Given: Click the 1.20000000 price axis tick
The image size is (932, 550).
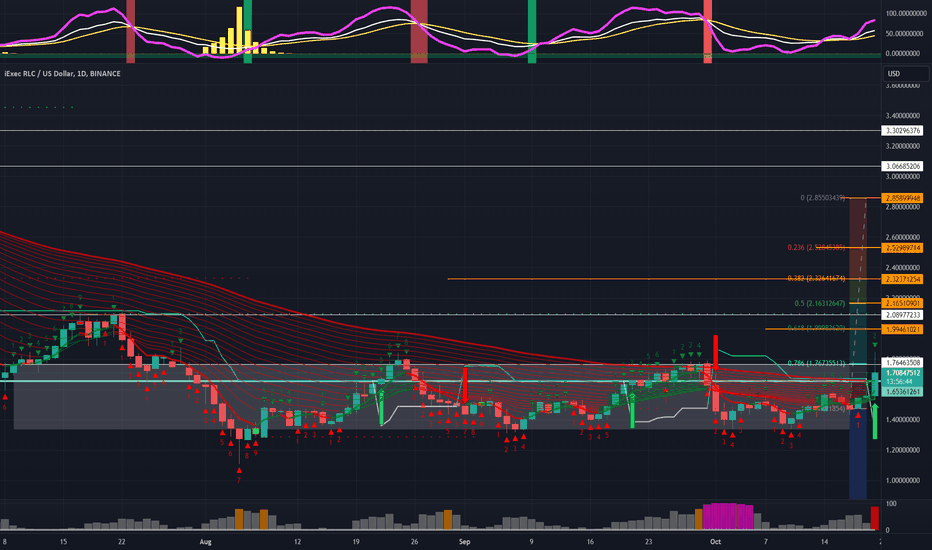Looking at the screenshot, I should pyautogui.click(x=902, y=450).
